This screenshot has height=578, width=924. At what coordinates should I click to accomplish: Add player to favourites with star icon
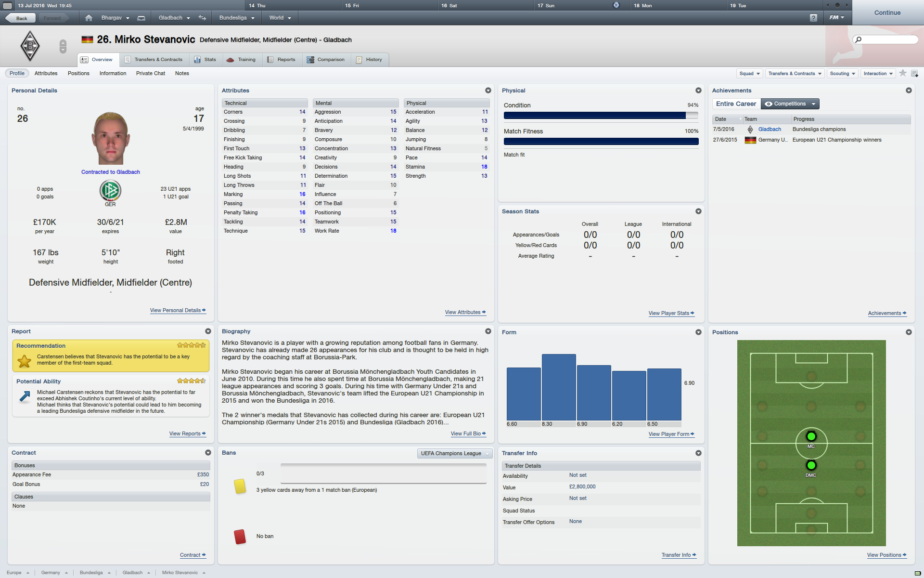coord(903,73)
